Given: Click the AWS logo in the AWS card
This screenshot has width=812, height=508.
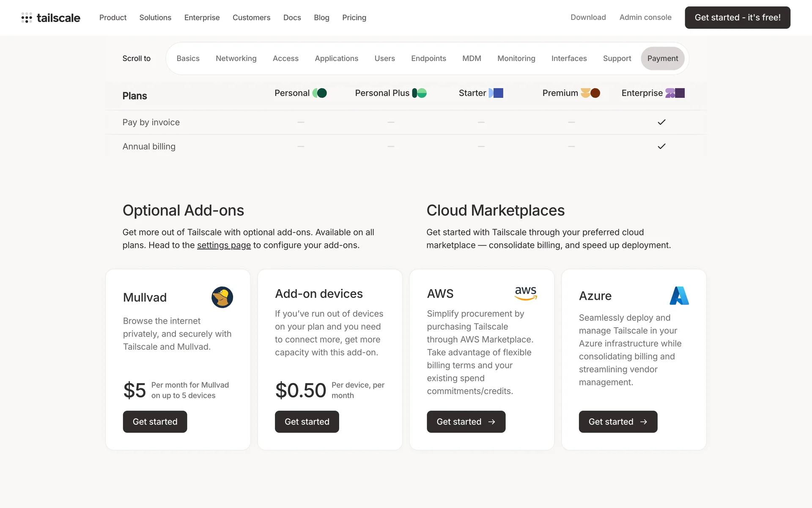Looking at the screenshot, I should 526,293.
